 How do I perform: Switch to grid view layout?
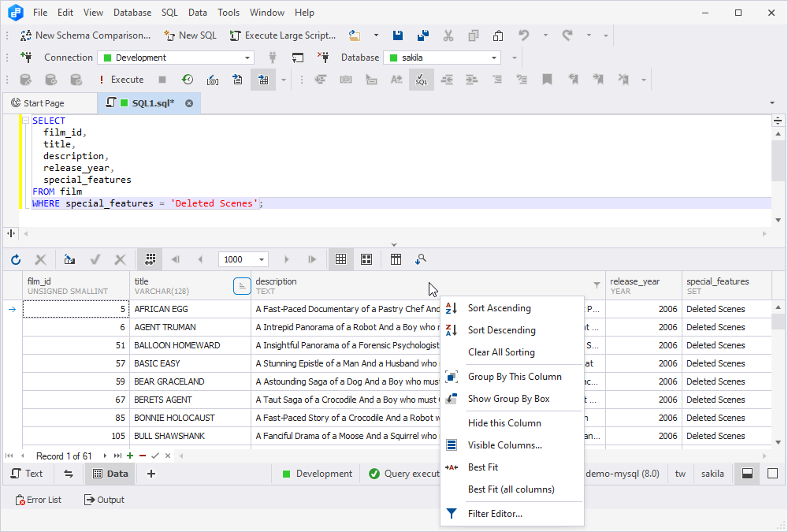point(340,259)
